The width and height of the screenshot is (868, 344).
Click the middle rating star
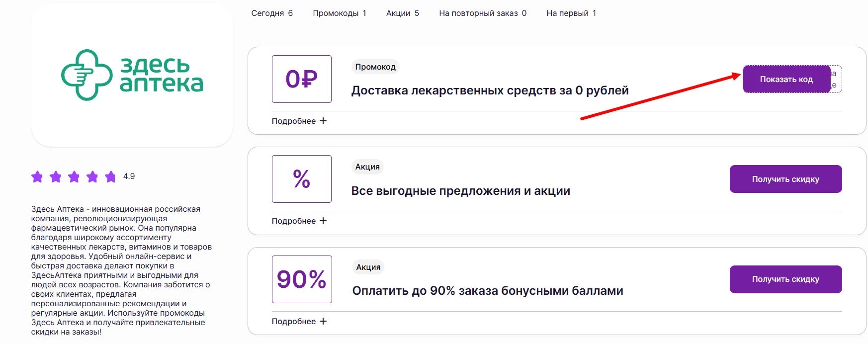pos(74,176)
